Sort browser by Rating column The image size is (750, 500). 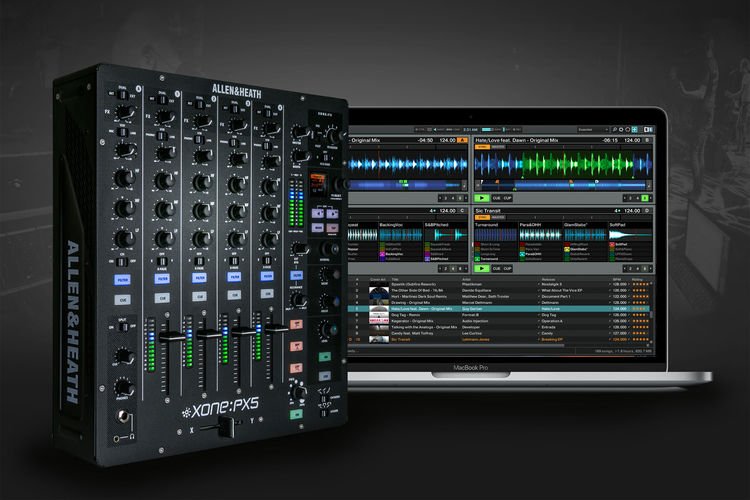[637, 279]
